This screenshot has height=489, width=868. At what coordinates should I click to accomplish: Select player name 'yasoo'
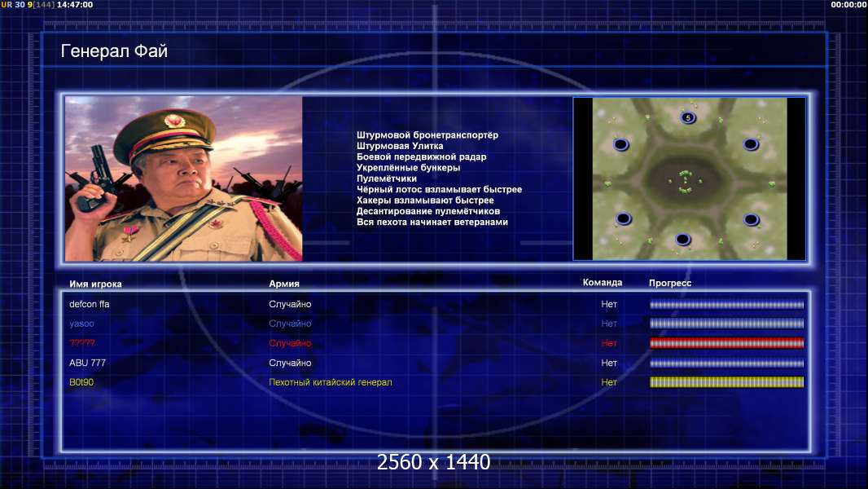(x=81, y=324)
